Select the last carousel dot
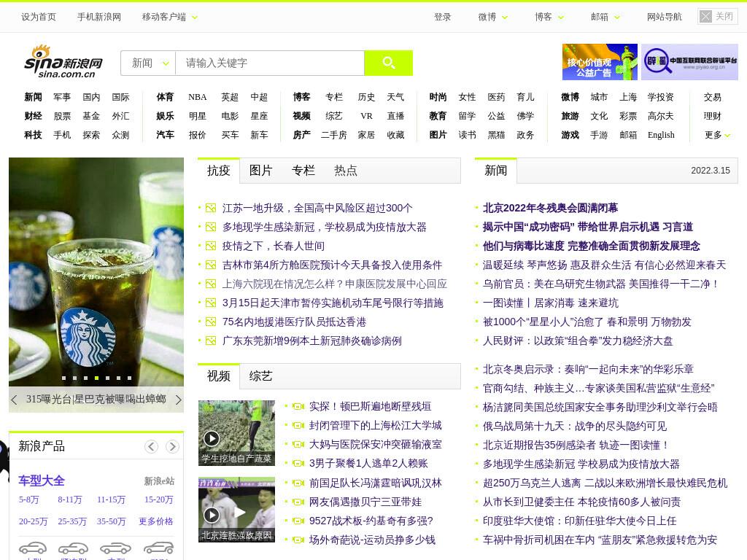Viewport: 747px width, 560px height. [130, 378]
